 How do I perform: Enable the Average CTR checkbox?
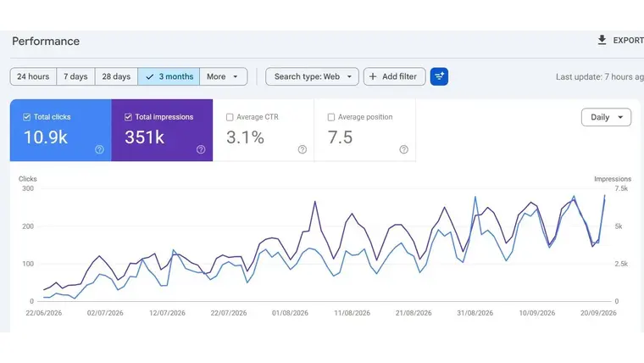[x=230, y=117]
